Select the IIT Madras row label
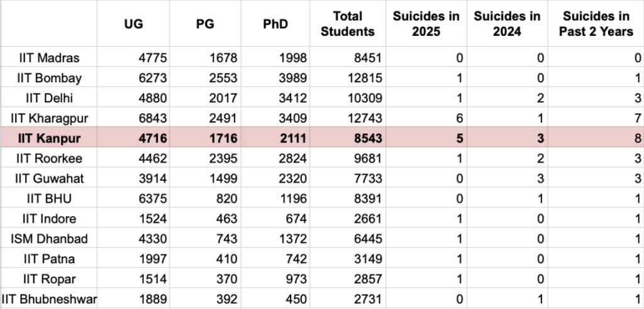This screenshot has width=644, height=309. tap(49, 58)
